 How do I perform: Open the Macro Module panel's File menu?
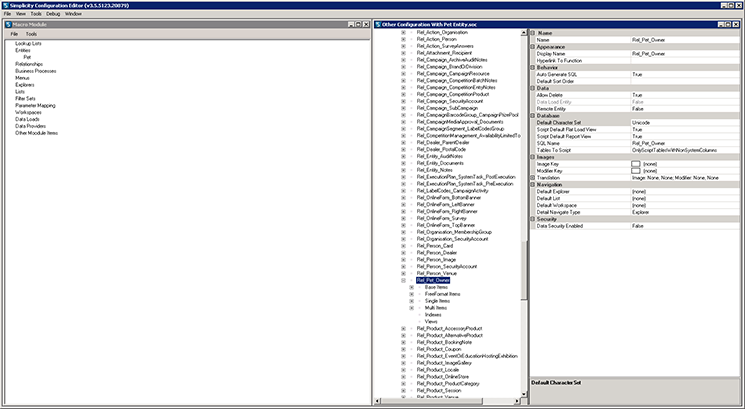point(14,34)
